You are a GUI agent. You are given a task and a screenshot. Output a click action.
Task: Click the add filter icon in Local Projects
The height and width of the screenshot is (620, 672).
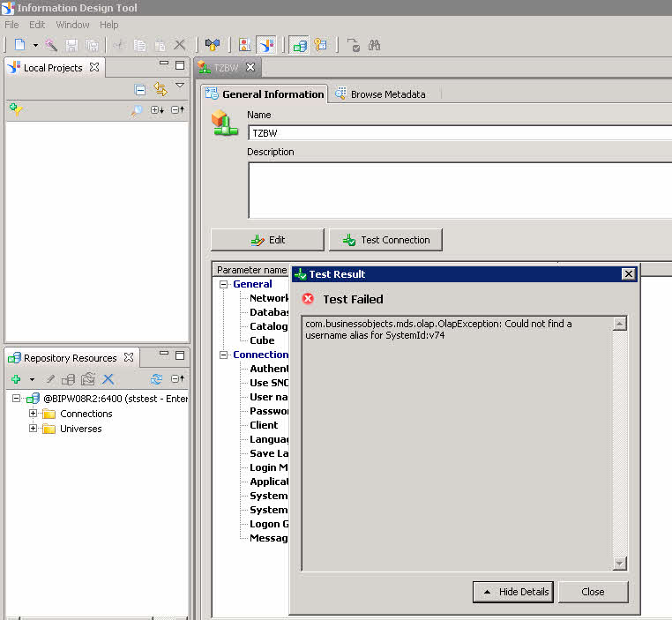pos(15,109)
